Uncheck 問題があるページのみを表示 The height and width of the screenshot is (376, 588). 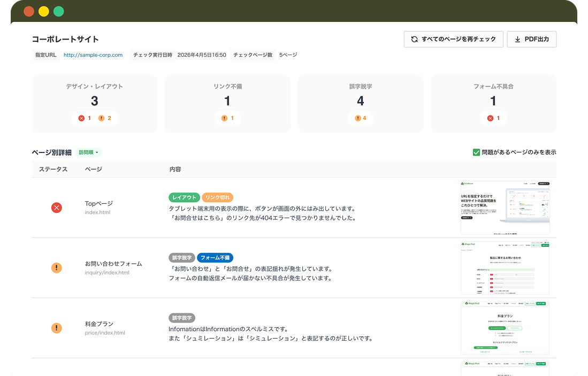click(x=476, y=152)
